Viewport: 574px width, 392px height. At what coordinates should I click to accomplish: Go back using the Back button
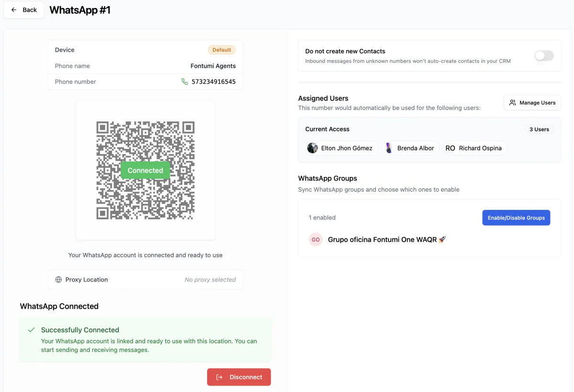pyautogui.click(x=24, y=10)
